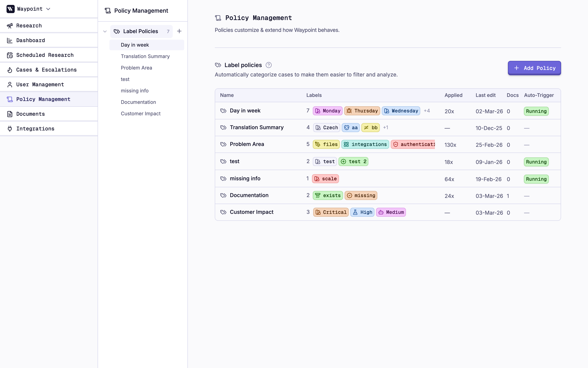Expand the +1 more labels indicator
The image size is (588, 368).
pyautogui.click(x=386, y=128)
